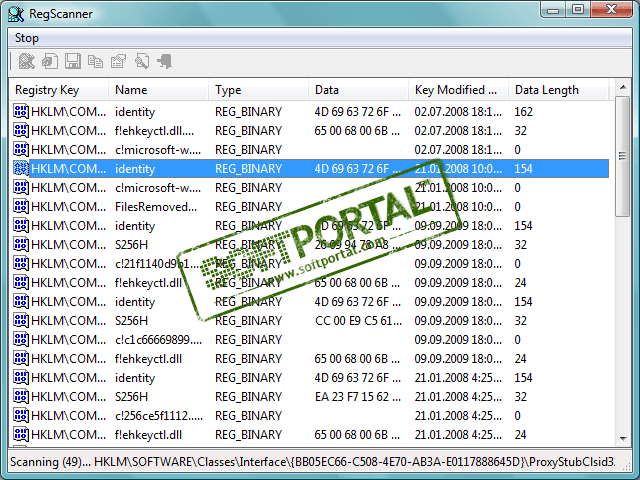This screenshot has height=480, width=640.
Task: Click data cell 'CC 00 E9 C5 61...'
Action: point(358,321)
